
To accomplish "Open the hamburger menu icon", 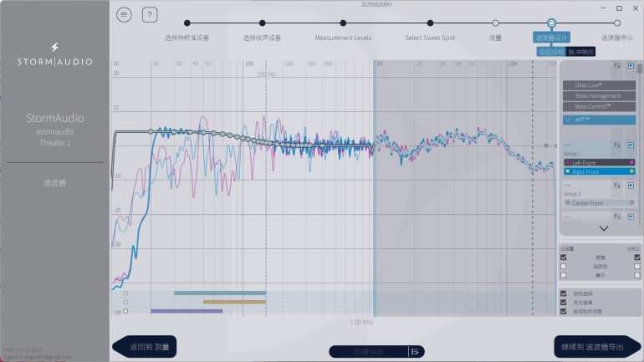I will [124, 14].
